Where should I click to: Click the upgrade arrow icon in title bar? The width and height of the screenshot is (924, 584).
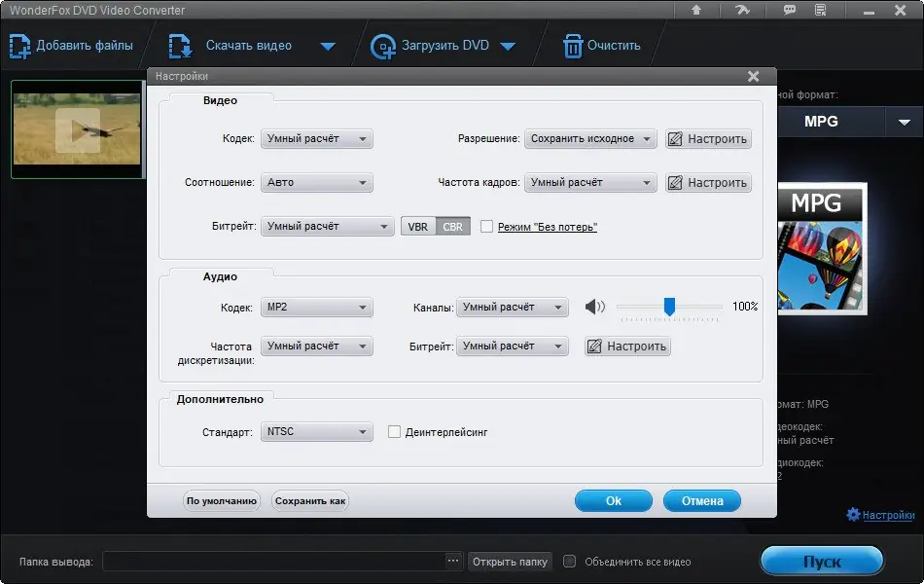[696, 10]
